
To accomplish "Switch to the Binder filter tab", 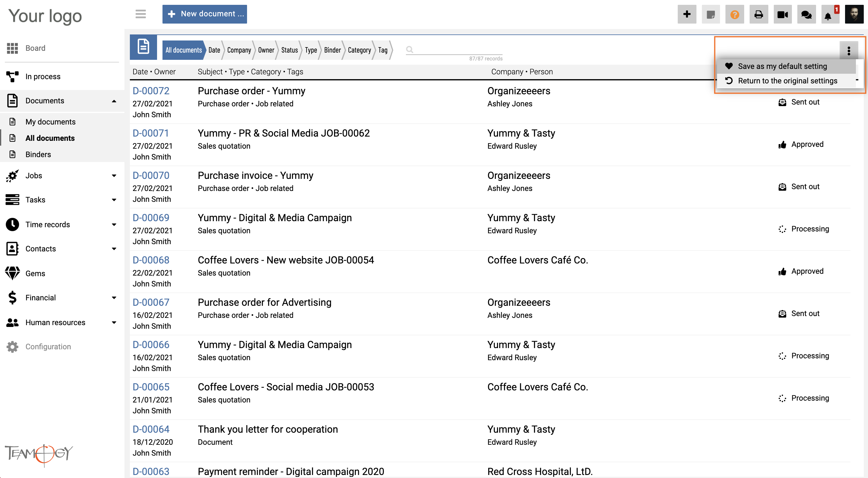I will point(332,50).
